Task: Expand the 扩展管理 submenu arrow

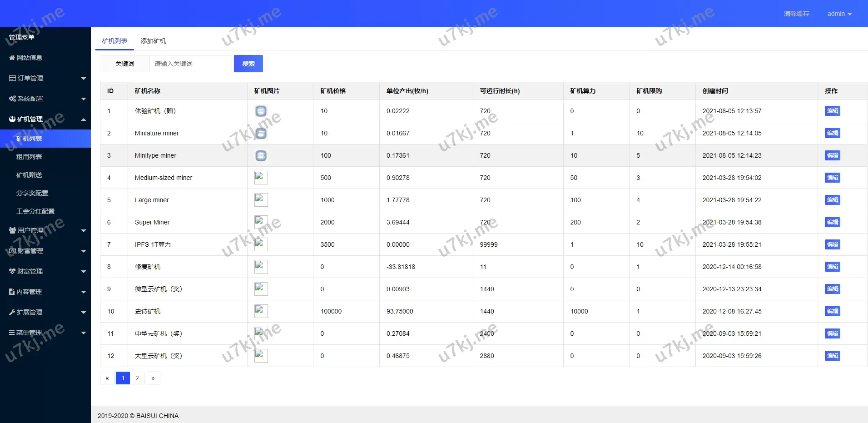Action: (83, 313)
